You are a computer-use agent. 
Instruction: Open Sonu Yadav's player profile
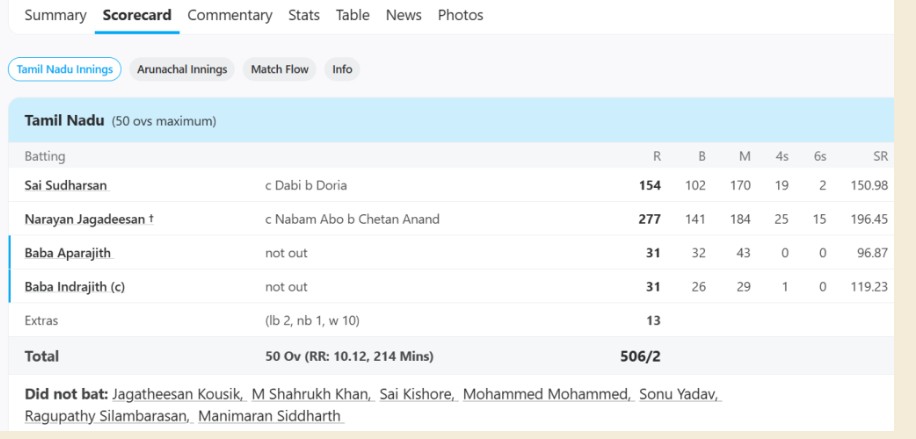click(680, 395)
